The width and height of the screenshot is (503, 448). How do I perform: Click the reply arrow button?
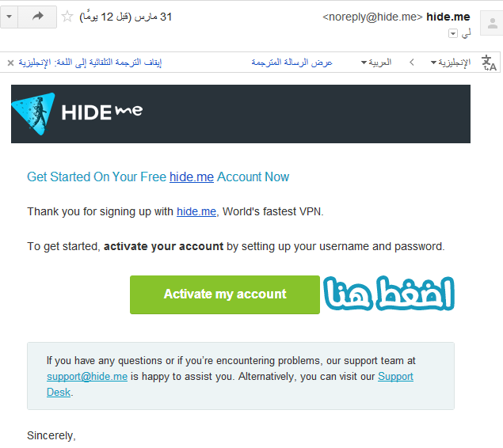(x=37, y=17)
